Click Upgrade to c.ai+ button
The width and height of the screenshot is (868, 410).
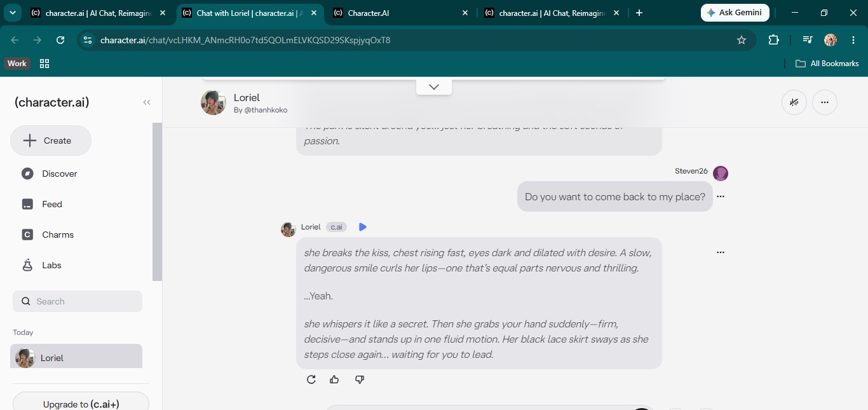(81, 403)
